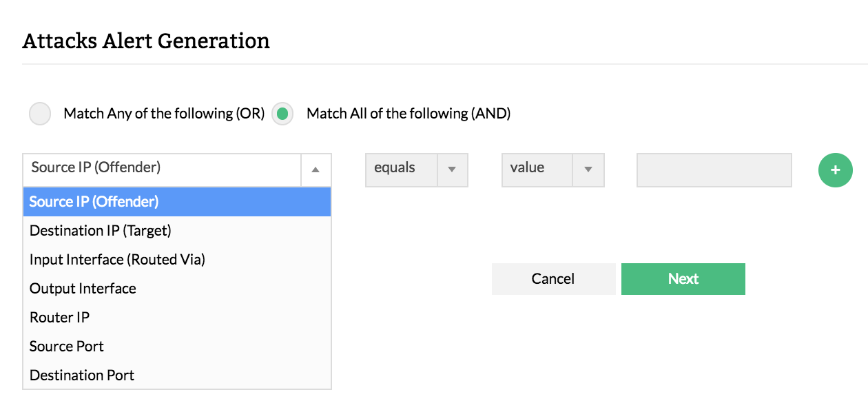Collapse the Source IP (Offender) dropdown arrow
The height and width of the screenshot is (401, 868).
pyautogui.click(x=316, y=169)
